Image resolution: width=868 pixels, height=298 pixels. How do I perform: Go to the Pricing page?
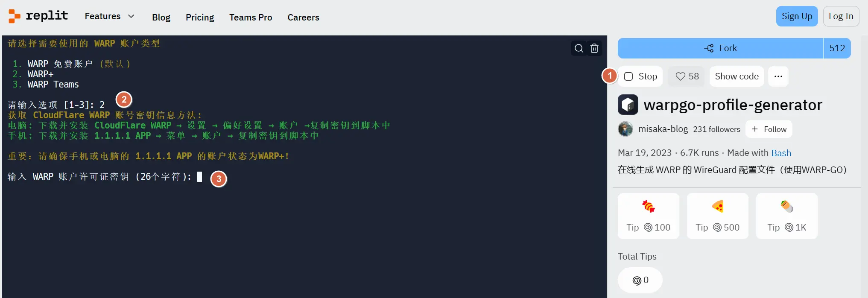(x=200, y=17)
